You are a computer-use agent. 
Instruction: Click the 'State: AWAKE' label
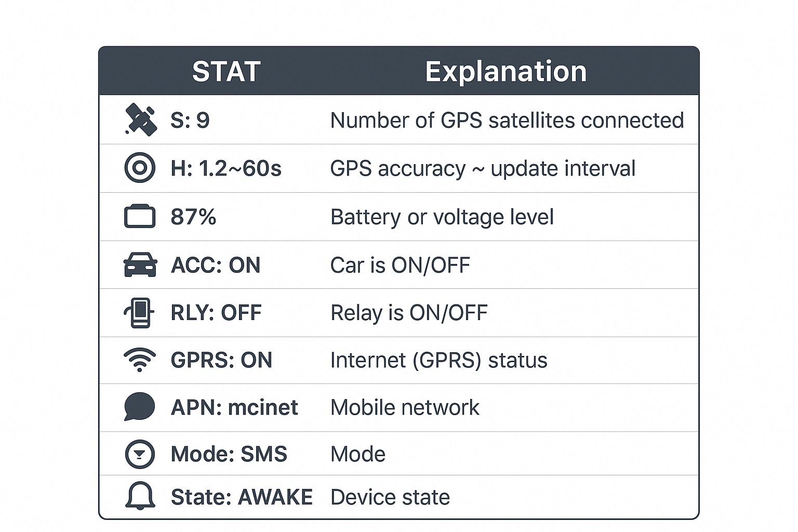tap(242, 498)
